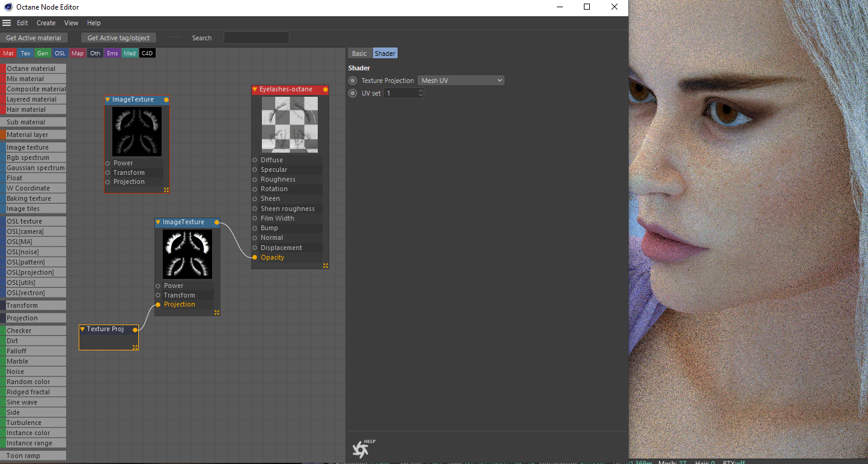Image resolution: width=868 pixels, height=464 pixels.
Task: Click Get Active tag/object button
Action: (119, 38)
